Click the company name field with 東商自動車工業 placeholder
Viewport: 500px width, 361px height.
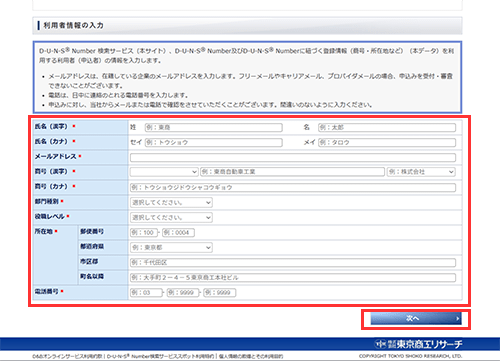point(292,172)
